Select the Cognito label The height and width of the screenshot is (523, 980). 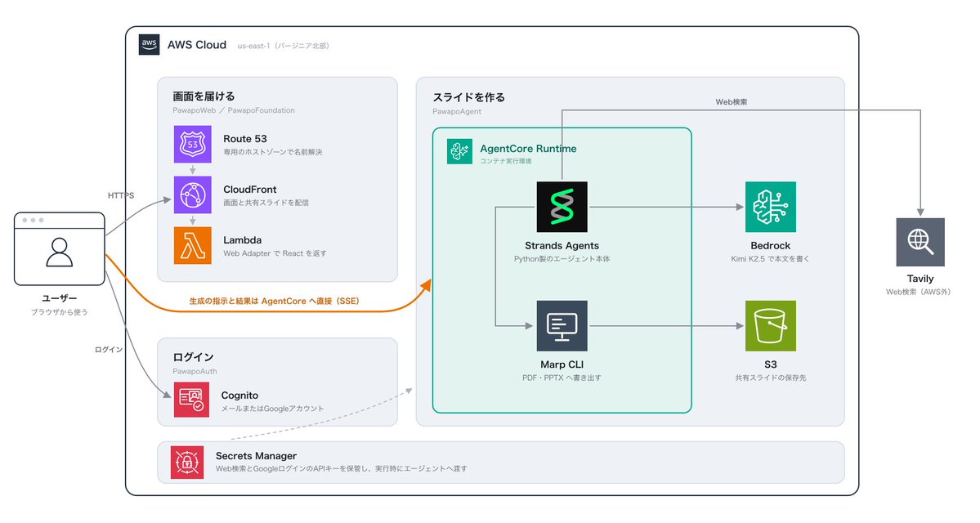pos(239,396)
